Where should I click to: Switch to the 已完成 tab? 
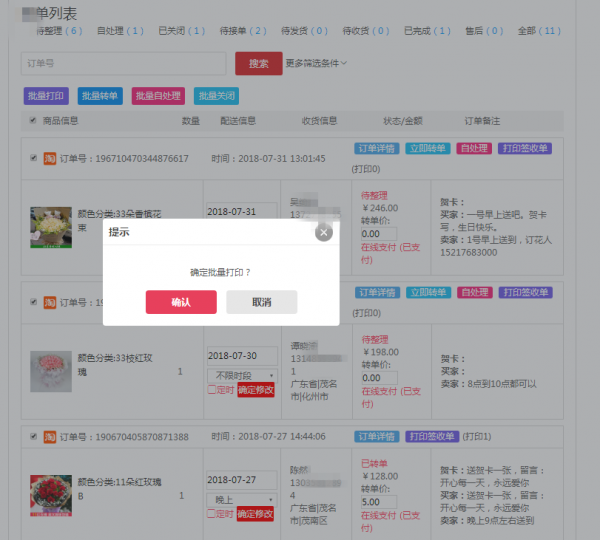click(432, 31)
